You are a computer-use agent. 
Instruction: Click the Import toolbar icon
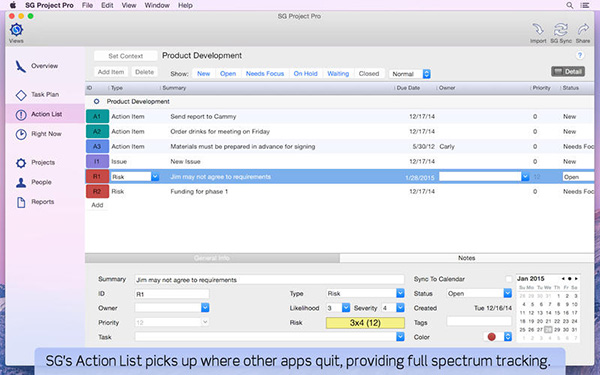538,30
